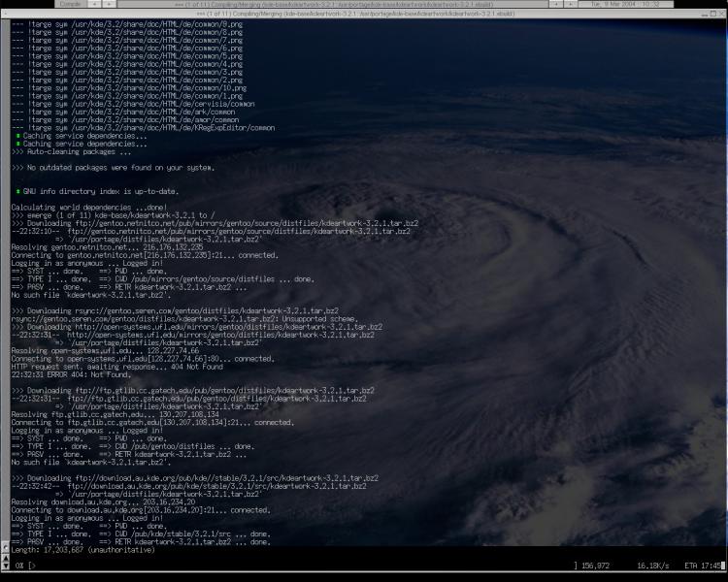Select the Compile tab in the top bar
This screenshot has width=728, height=582.
[x=71, y=4]
